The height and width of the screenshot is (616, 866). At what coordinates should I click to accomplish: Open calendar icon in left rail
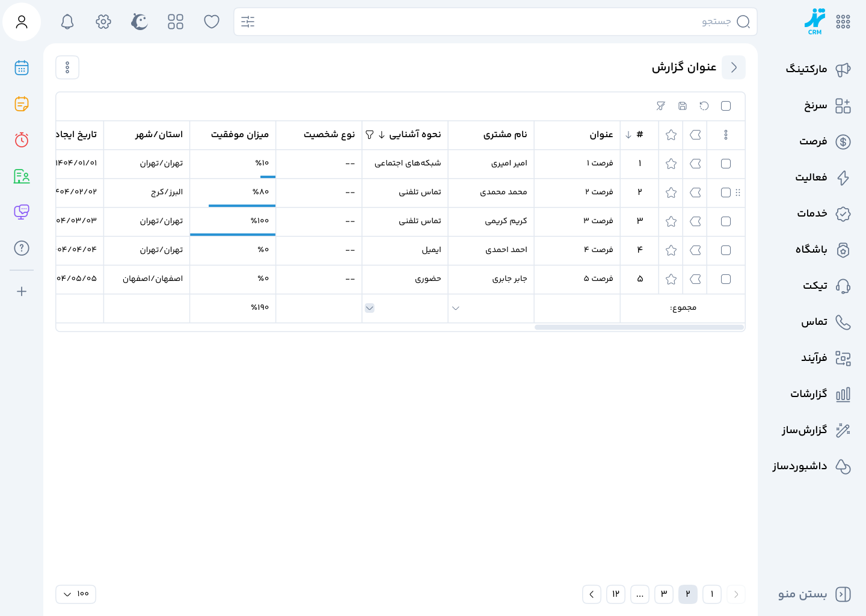pos(22,68)
